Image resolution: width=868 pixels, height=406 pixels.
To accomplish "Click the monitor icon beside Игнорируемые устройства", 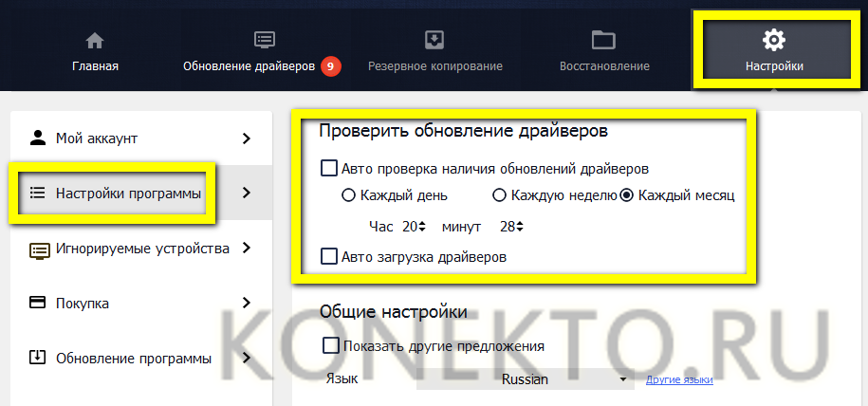I will (x=38, y=249).
